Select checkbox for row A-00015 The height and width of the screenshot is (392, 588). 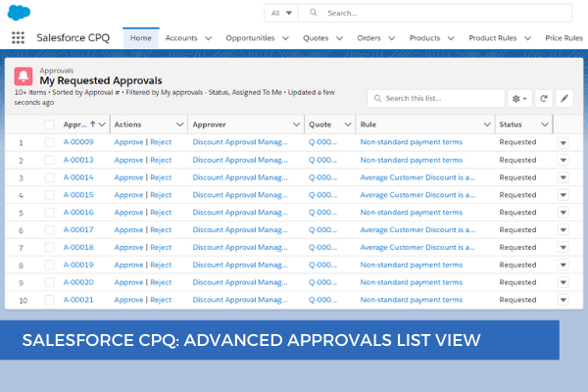pyautogui.click(x=49, y=195)
